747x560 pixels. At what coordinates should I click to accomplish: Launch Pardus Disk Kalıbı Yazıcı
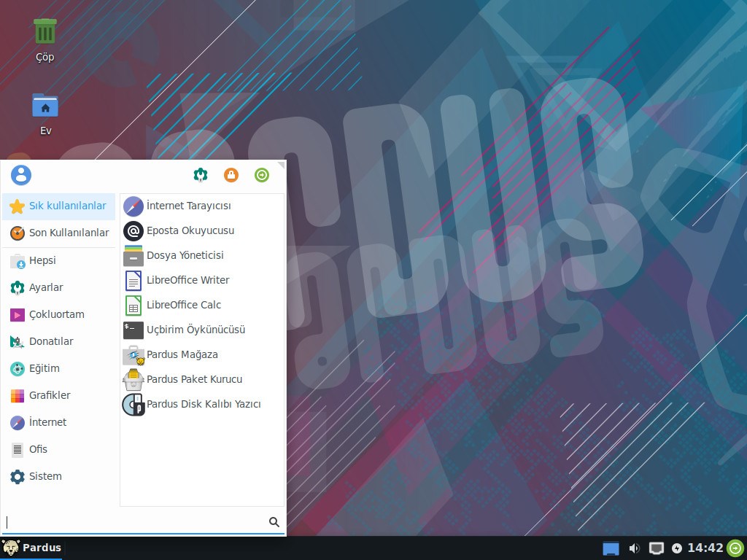point(202,404)
